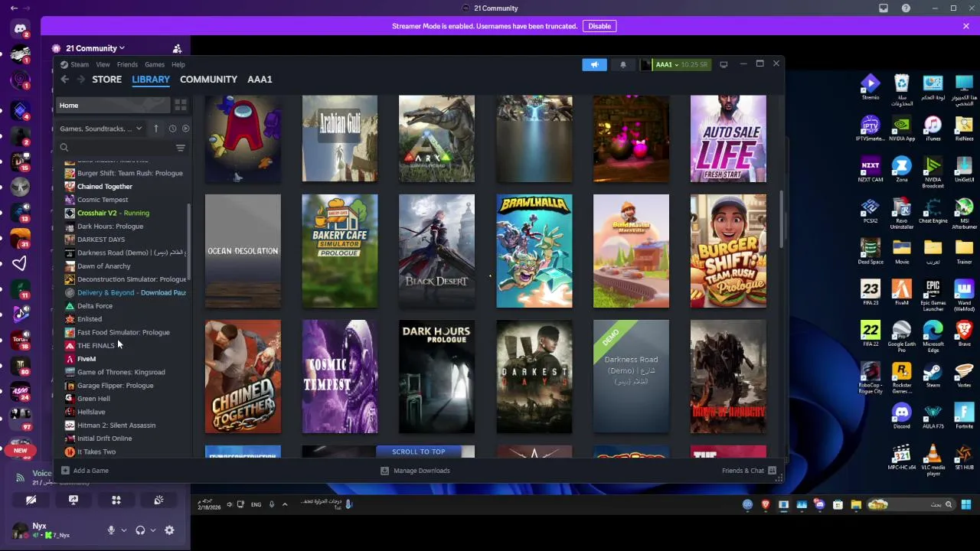Open the Games, Soundtracks filter dropdown
Image resolution: width=980 pixels, height=551 pixels.
(x=101, y=129)
